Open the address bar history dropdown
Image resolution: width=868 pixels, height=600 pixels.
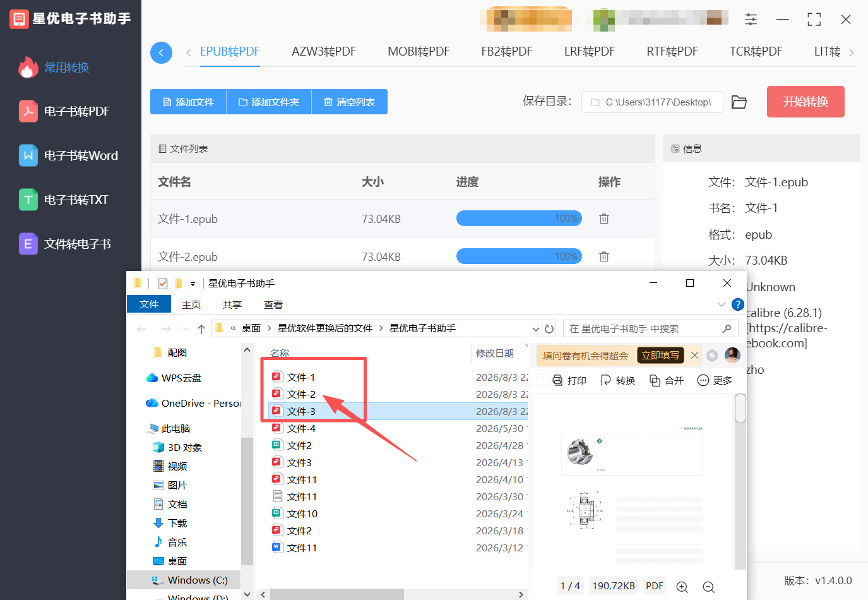coord(536,328)
